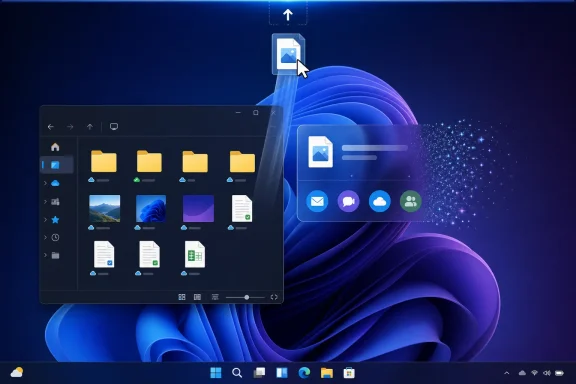576x384 pixels.
Task: Click the expand fullscreen icon in status bar
Action: 274,297
